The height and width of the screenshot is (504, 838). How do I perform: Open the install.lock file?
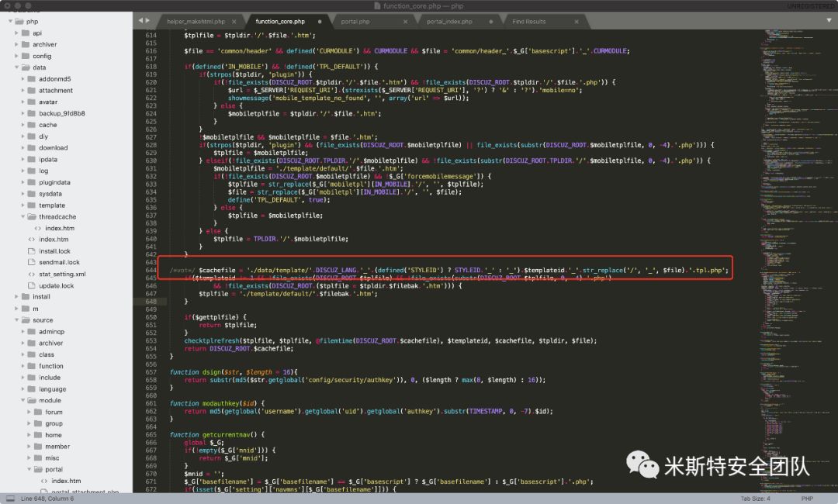click(x=54, y=251)
